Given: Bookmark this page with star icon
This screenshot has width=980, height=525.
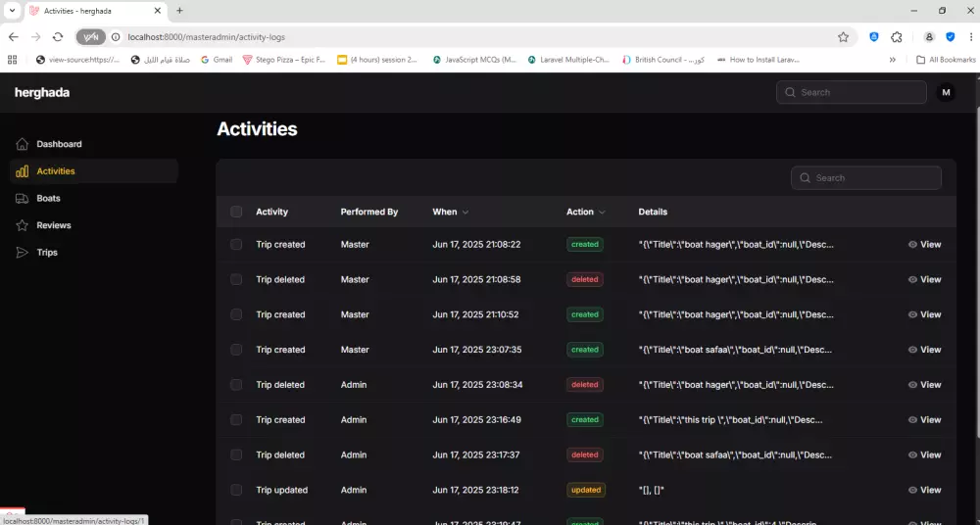Looking at the screenshot, I should pos(843,37).
